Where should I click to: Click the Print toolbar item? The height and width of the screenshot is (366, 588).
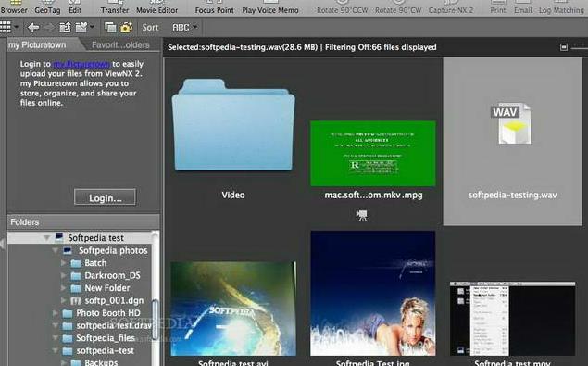click(498, 7)
